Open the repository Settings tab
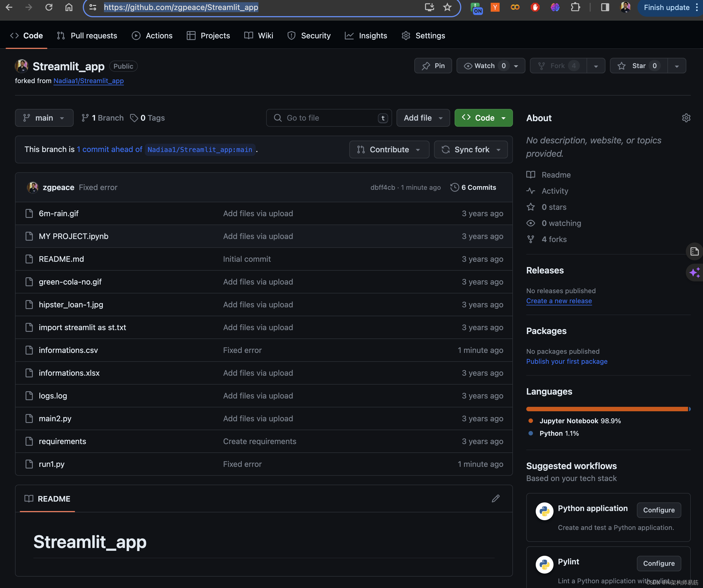 point(423,36)
